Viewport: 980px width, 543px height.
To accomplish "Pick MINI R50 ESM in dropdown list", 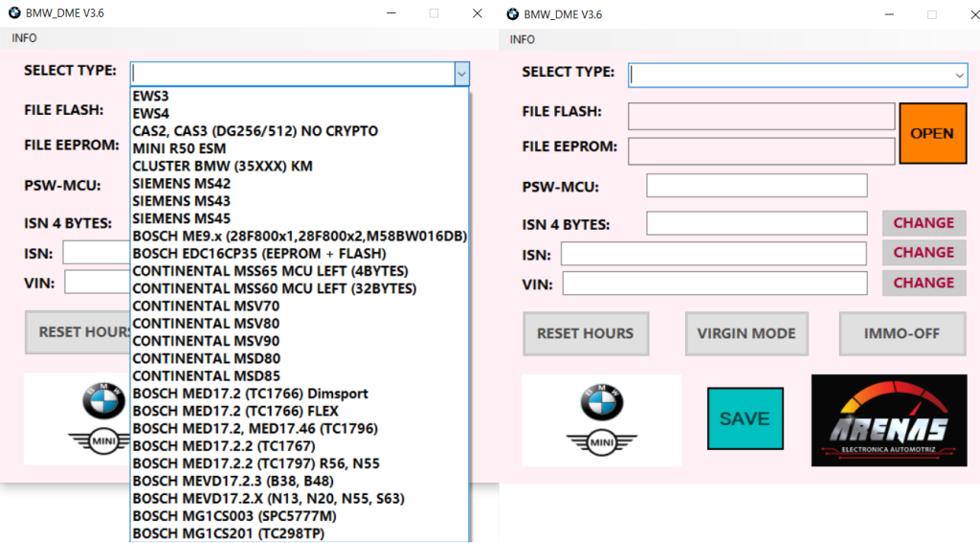I will 300,148.
